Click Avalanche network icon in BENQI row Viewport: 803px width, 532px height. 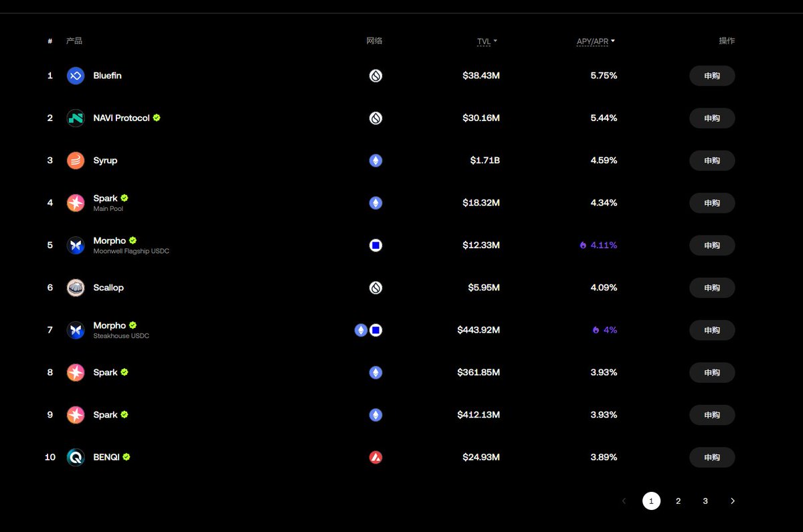coord(375,457)
